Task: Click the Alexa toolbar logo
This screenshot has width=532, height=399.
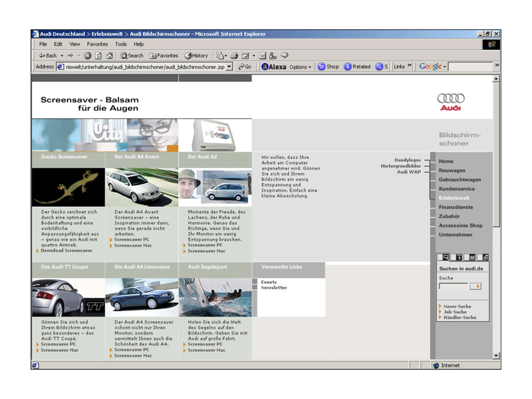Action: pyautogui.click(x=274, y=67)
